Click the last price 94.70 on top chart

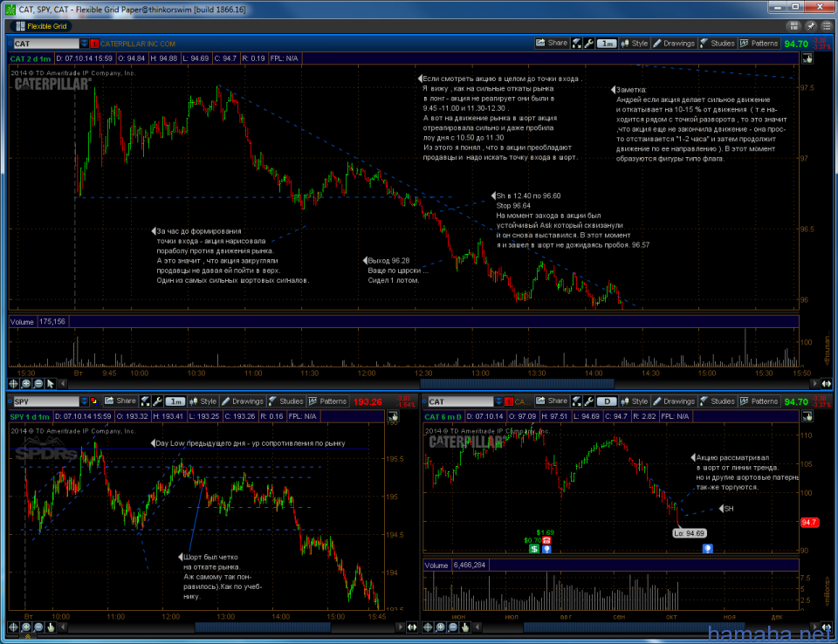pyautogui.click(x=796, y=44)
